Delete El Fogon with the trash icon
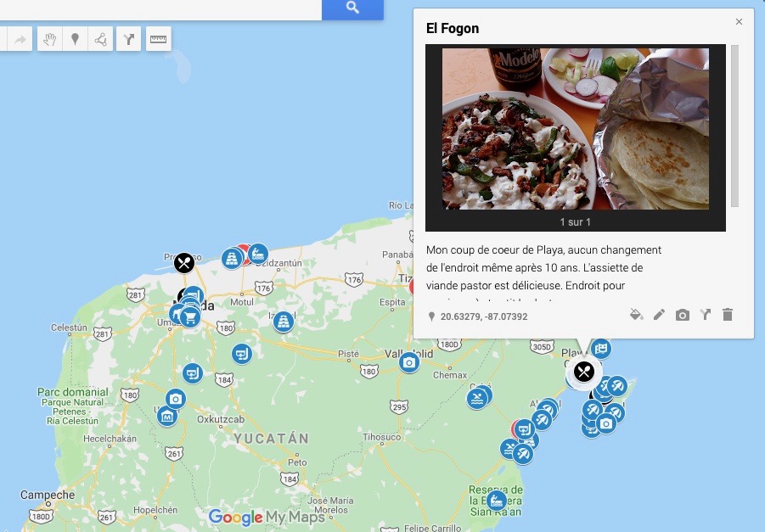Viewport: 765px width, 532px height. tap(728, 315)
